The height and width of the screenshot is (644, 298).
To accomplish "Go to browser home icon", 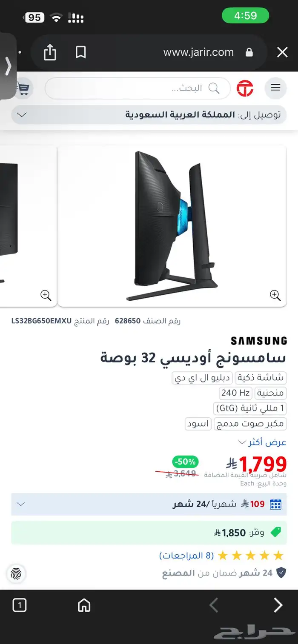I will [84, 605].
